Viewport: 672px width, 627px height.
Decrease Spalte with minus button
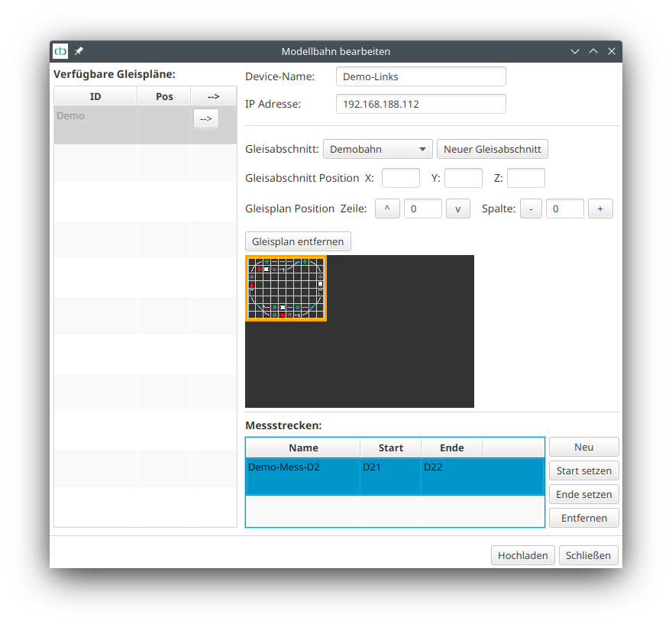pos(531,208)
